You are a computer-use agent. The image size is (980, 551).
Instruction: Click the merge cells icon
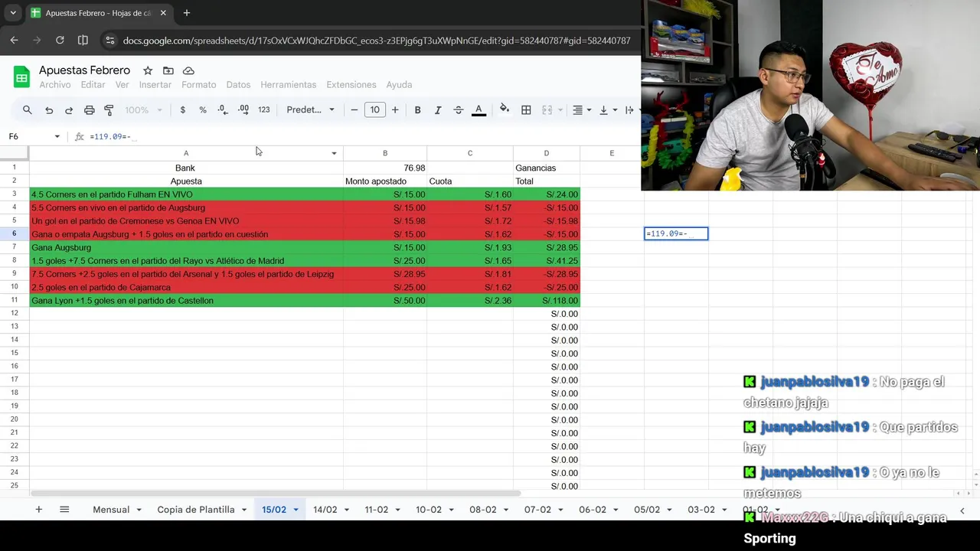[547, 110]
